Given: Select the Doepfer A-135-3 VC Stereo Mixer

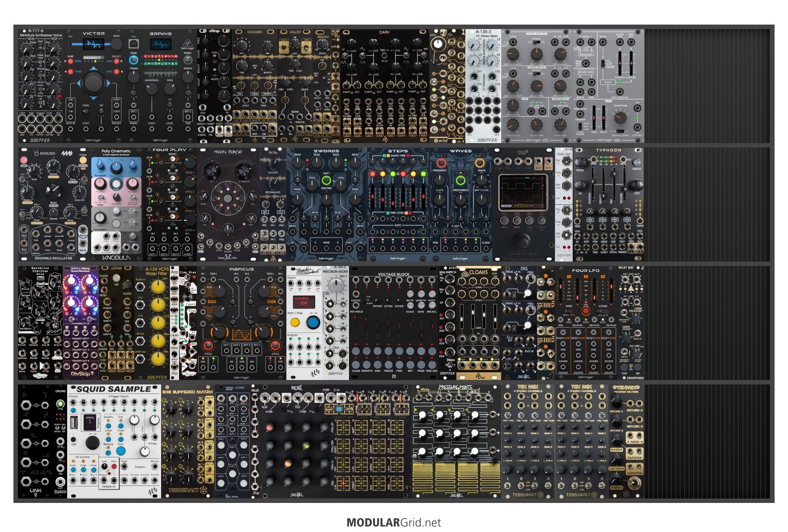Looking at the screenshot, I should (x=483, y=86).
